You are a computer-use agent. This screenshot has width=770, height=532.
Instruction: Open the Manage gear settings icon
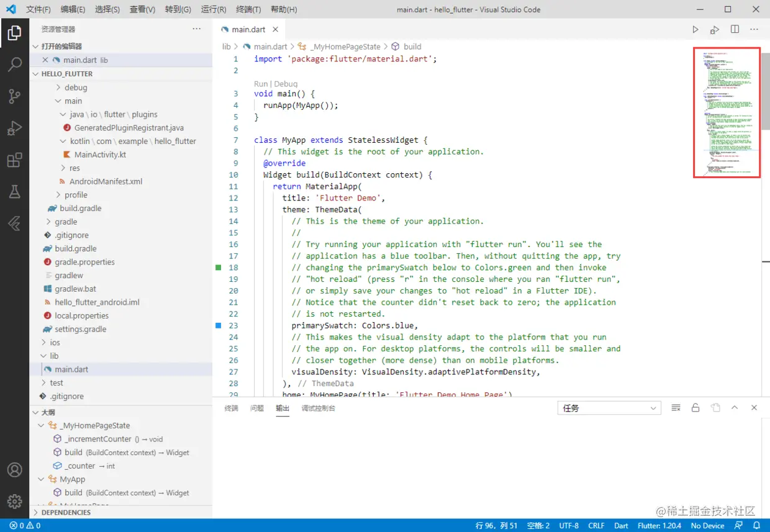14,501
